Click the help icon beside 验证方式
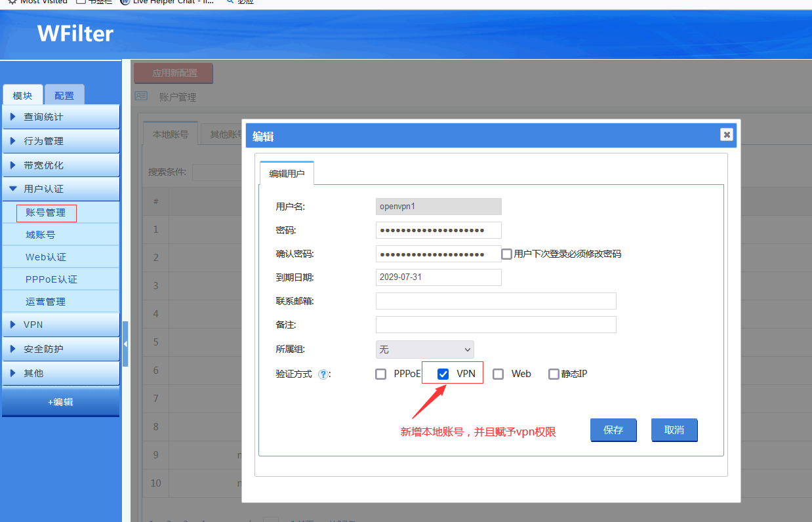Image resolution: width=812 pixels, height=522 pixels. pyautogui.click(x=323, y=374)
